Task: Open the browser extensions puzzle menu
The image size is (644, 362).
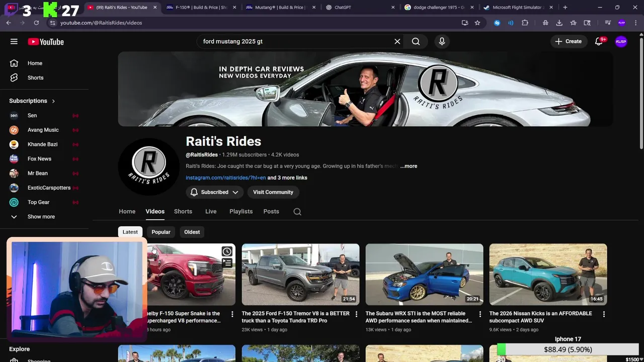Action: [x=525, y=23]
